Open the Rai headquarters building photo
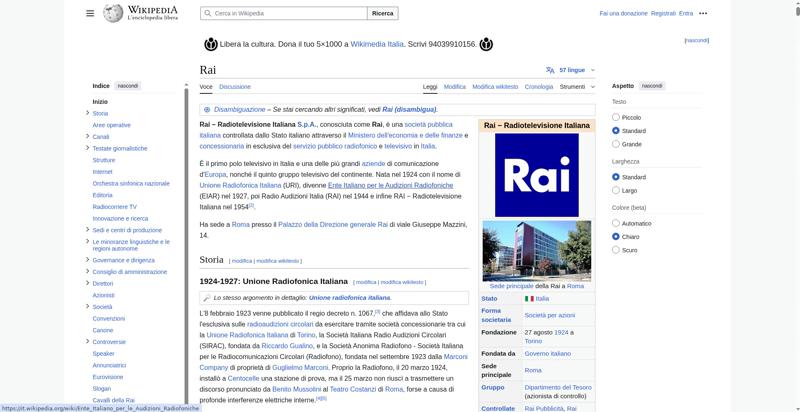Screen dimensions: 800x412 point(537,251)
